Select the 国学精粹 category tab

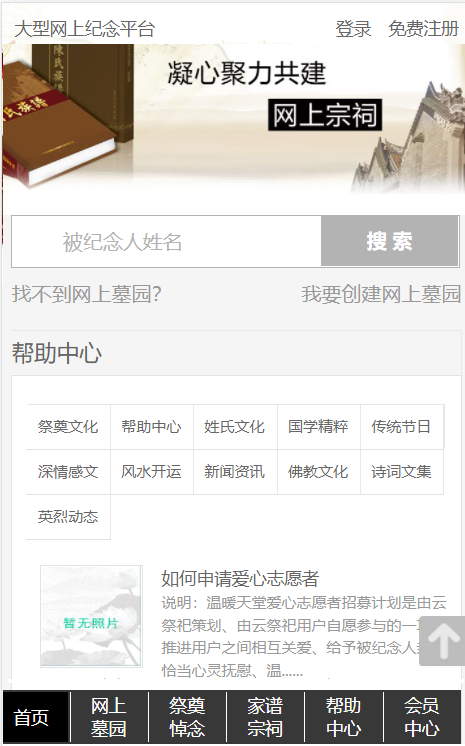[318, 427]
